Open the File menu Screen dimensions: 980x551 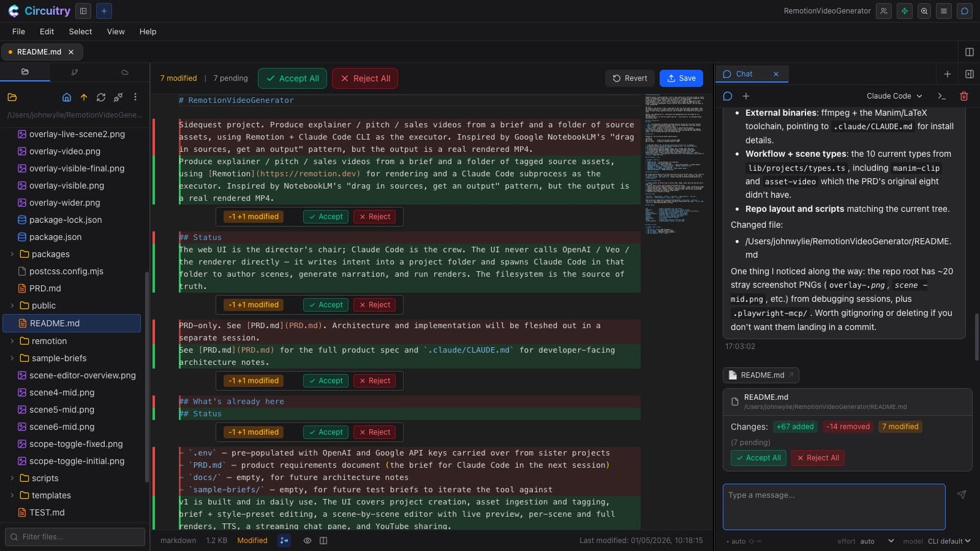[x=18, y=31]
